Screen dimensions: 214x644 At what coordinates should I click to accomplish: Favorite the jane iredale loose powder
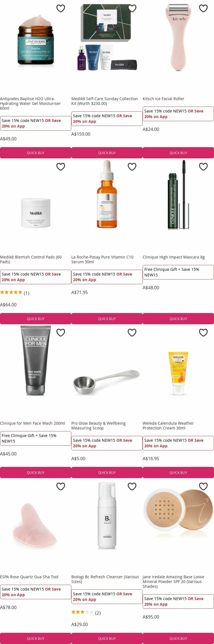203,486
